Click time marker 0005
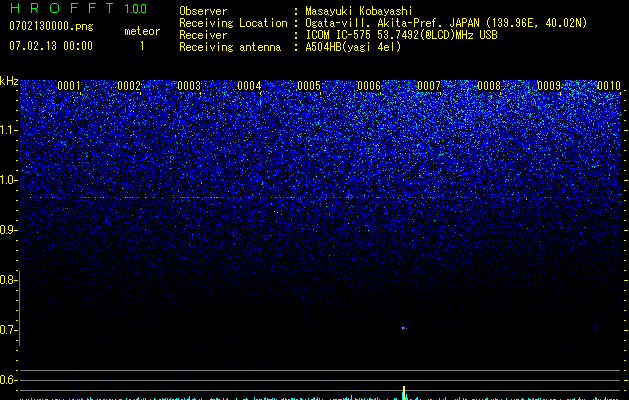This screenshot has height=400, width=629. 309,86
